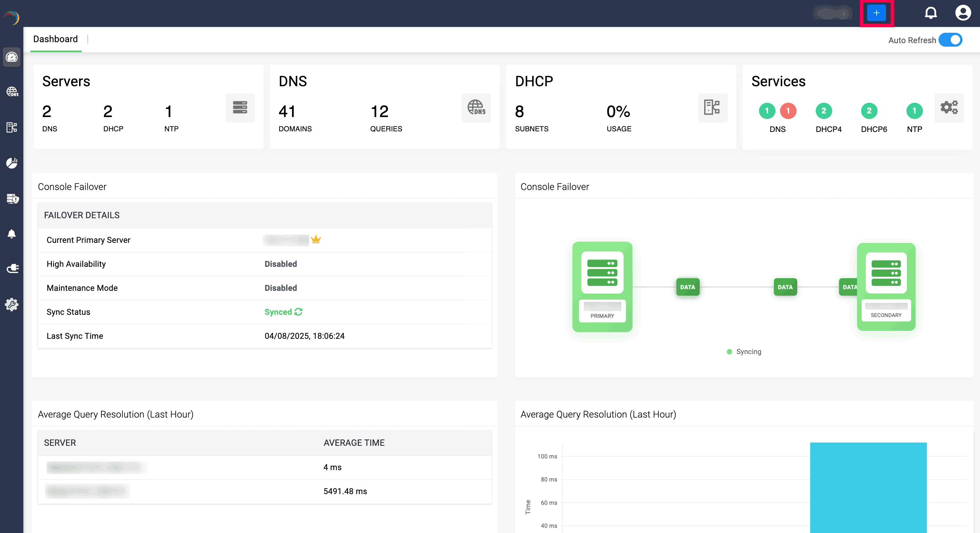Click the sync refresh icon beside Synced
The height and width of the screenshot is (533, 980).
click(x=299, y=312)
